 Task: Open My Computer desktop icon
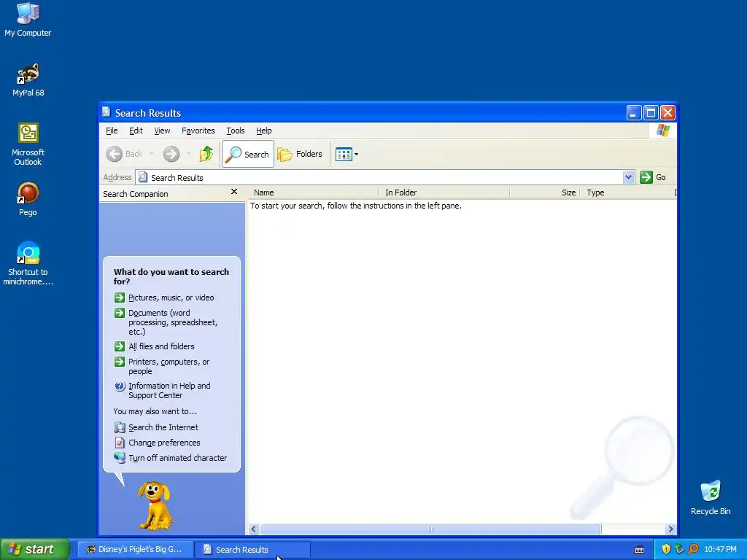[x=28, y=19]
